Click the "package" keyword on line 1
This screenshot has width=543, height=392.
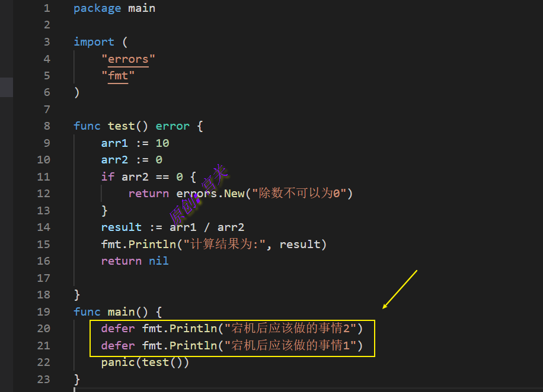click(97, 8)
